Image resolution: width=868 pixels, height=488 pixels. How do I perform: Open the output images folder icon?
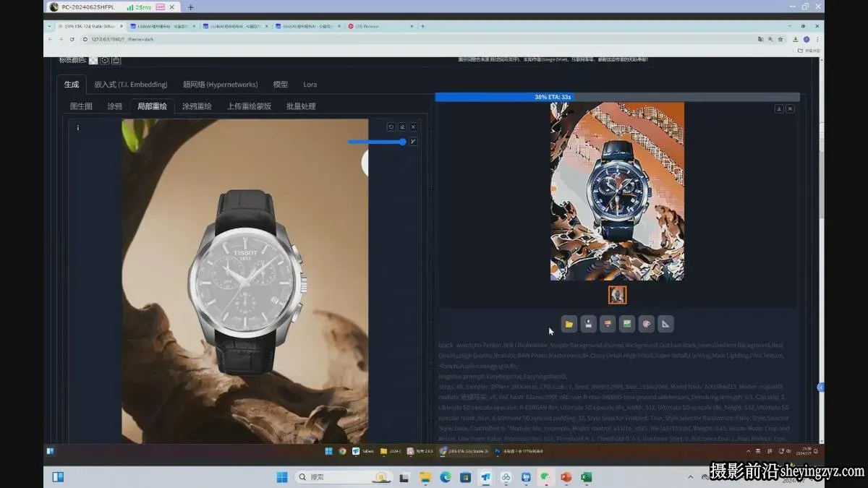click(x=569, y=324)
